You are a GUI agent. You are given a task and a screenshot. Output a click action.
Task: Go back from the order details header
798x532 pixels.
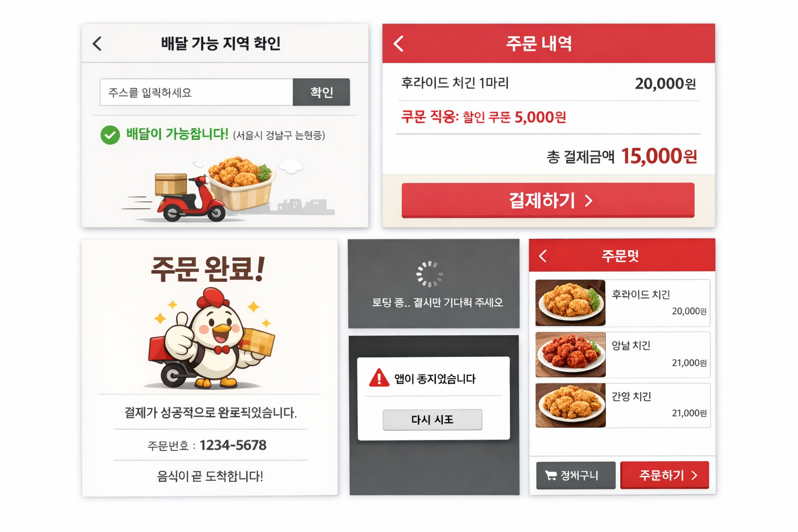click(399, 43)
